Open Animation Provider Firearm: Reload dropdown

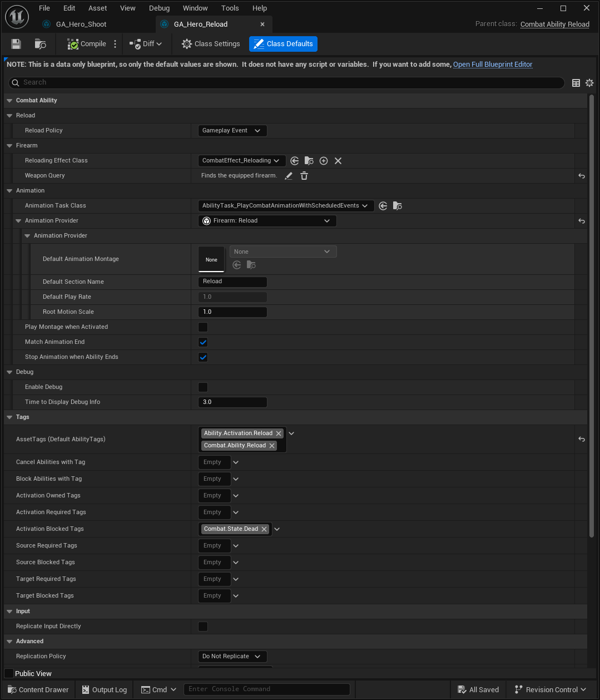(x=267, y=221)
